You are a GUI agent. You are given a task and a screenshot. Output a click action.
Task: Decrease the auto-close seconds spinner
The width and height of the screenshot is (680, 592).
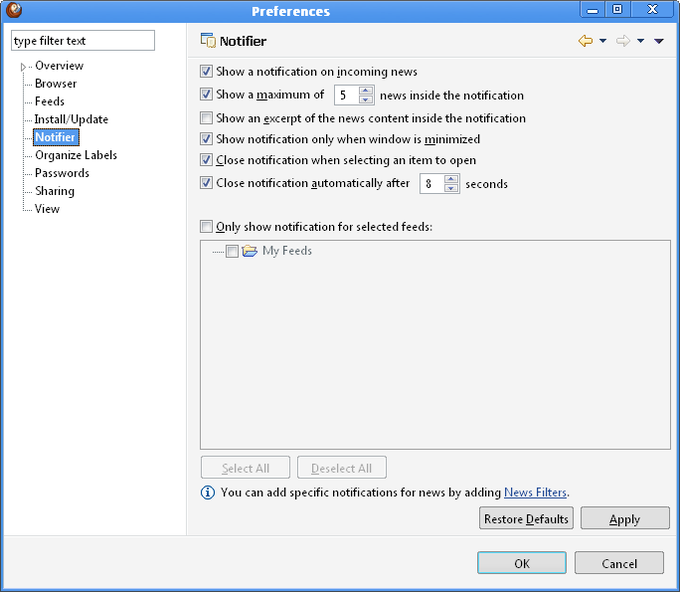[x=452, y=188]
